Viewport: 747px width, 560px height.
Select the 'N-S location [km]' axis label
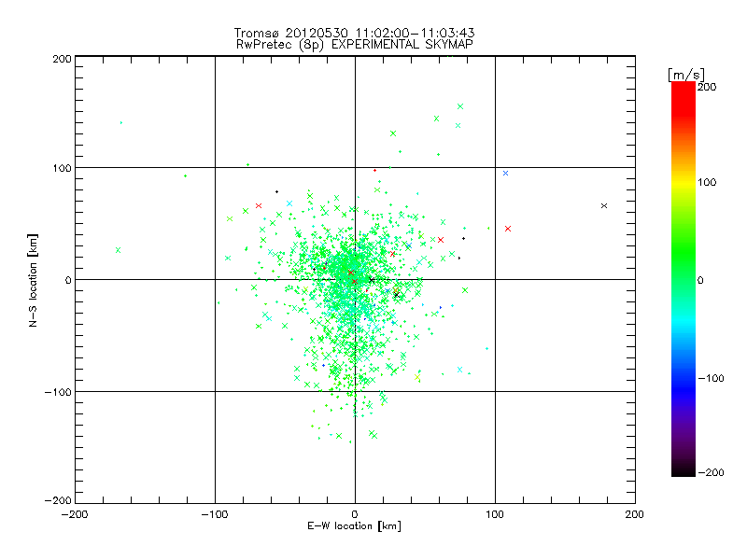click(33, 281)
